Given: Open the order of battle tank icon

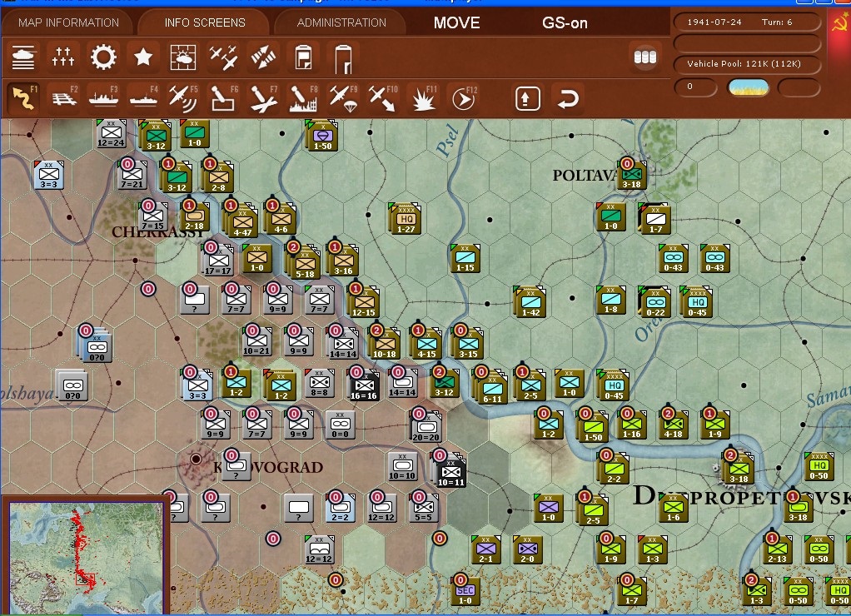Looking at the screenshot, I should point(23,57).
